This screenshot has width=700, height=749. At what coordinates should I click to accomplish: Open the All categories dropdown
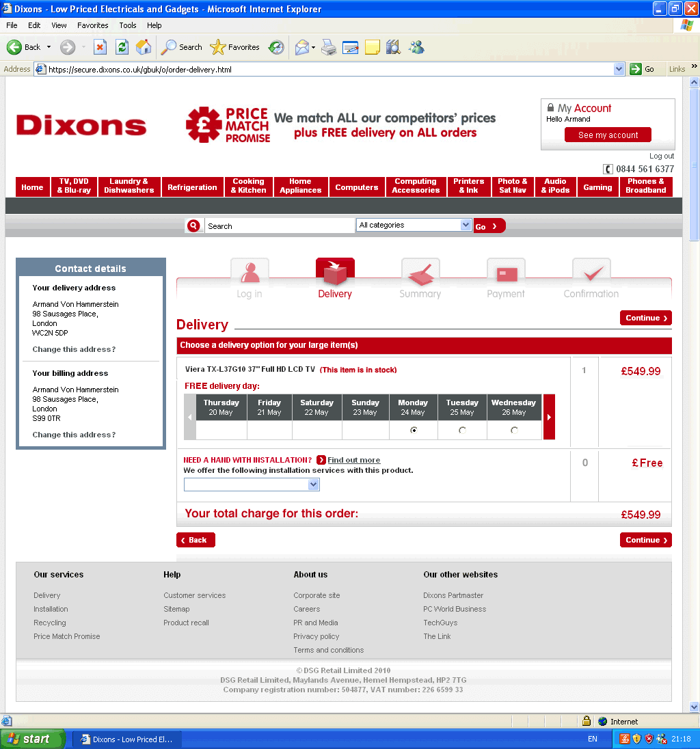coord(414,225)
